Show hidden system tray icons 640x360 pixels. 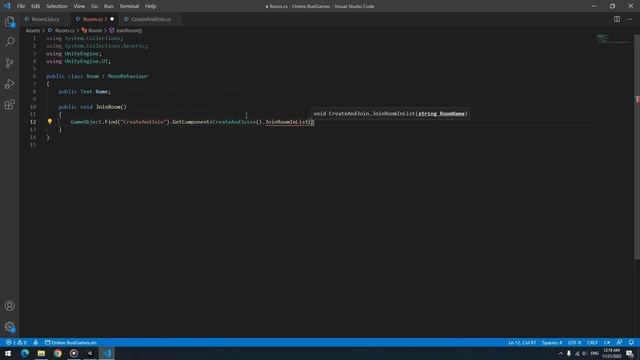pos(560,353)
